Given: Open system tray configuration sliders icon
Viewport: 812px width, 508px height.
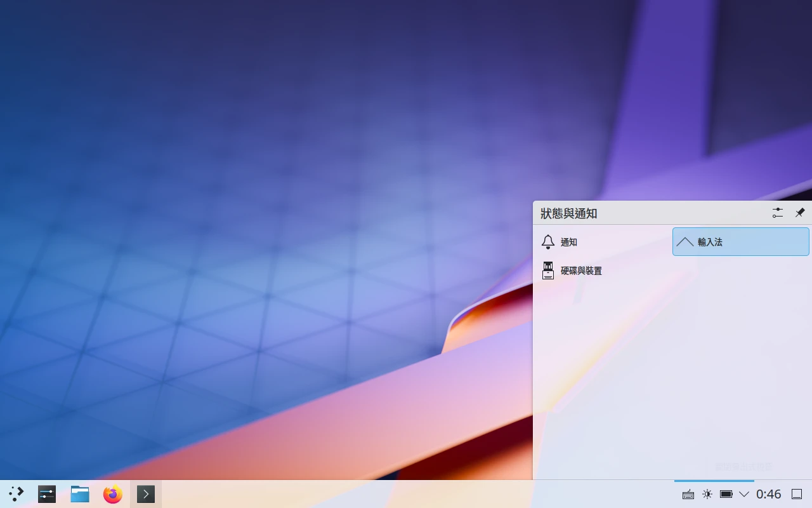Looking at the screenshot, I should [778, 213].
